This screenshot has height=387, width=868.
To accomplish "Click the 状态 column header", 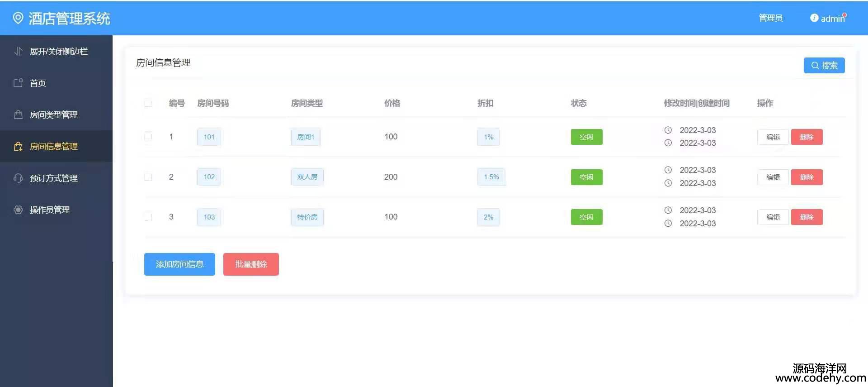I will tap(579, 103).
